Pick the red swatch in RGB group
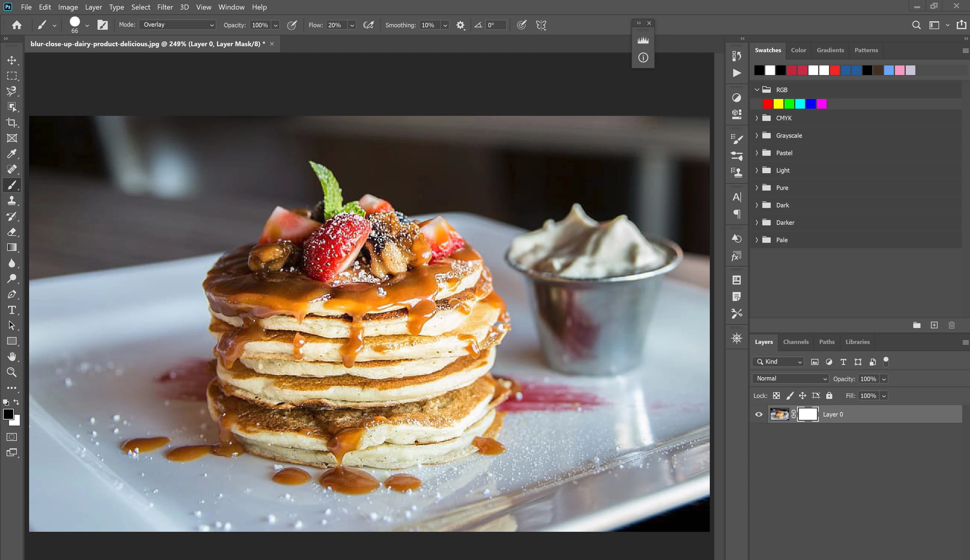 pyautogui.click(x=767, y=104)
